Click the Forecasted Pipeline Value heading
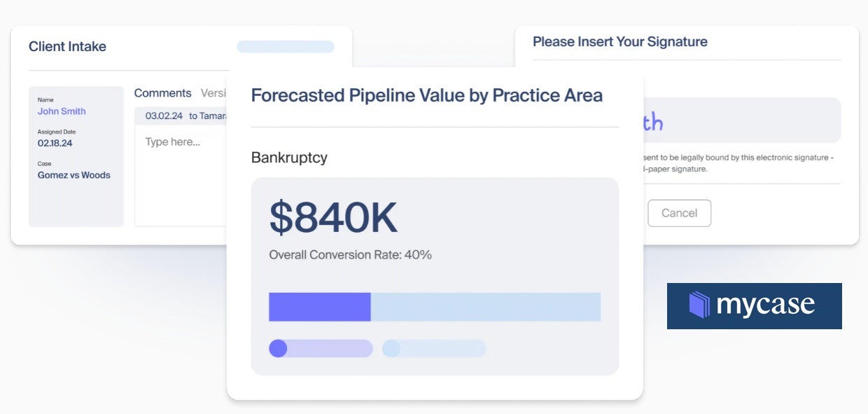 click(x=426, y=95)
